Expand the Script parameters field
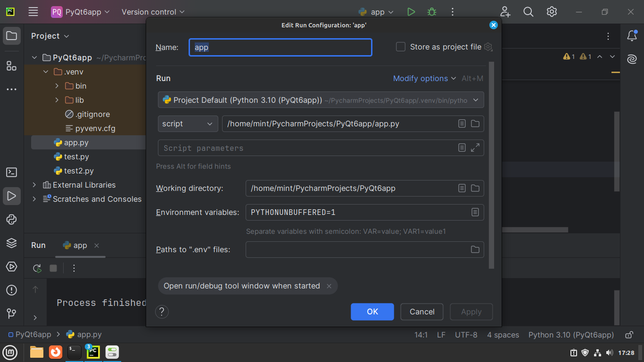Image resolution: width=644 pixels, height=362 pixels. pos(475,148)
